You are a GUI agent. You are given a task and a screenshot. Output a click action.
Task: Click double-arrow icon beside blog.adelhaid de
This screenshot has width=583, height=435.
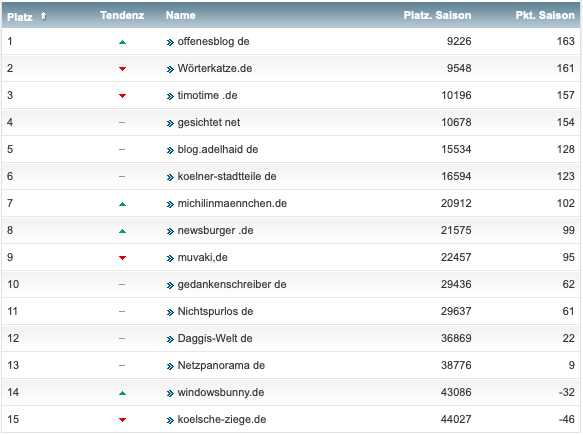tap(170, 151)
